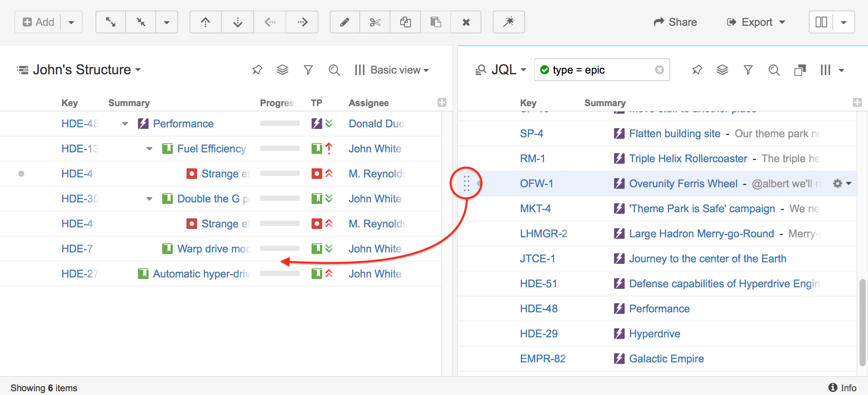Open the Export menu
Viewport: 868px width, 395px height.
click(x=756, y=22)
